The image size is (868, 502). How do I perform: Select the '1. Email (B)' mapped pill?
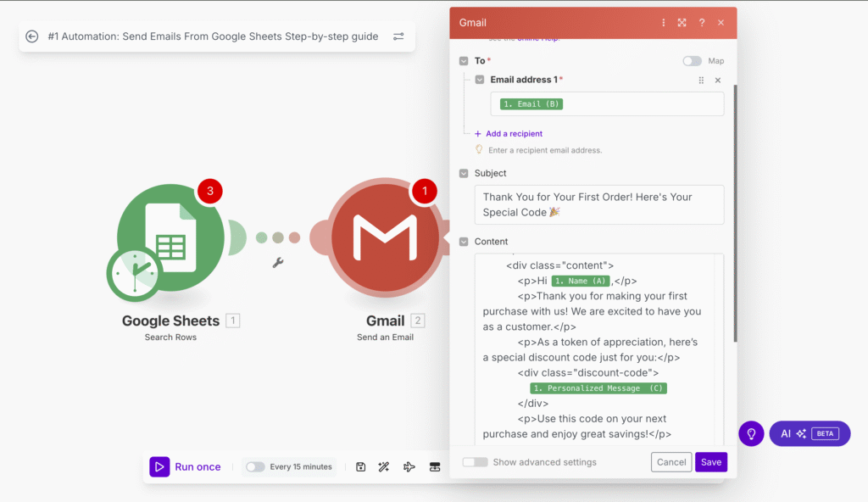[531, 104]
